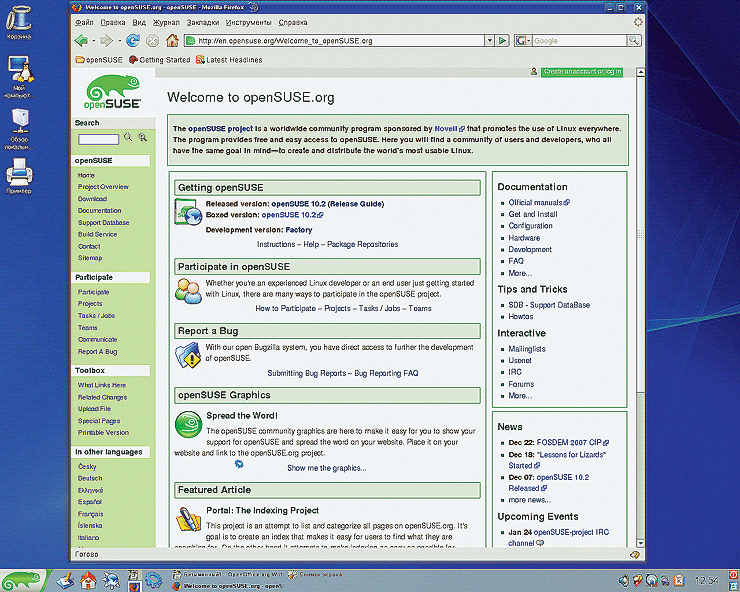Click Report A Bug in sidebar
This screenshot has width=740, height=592.
(x=97, y=352)
